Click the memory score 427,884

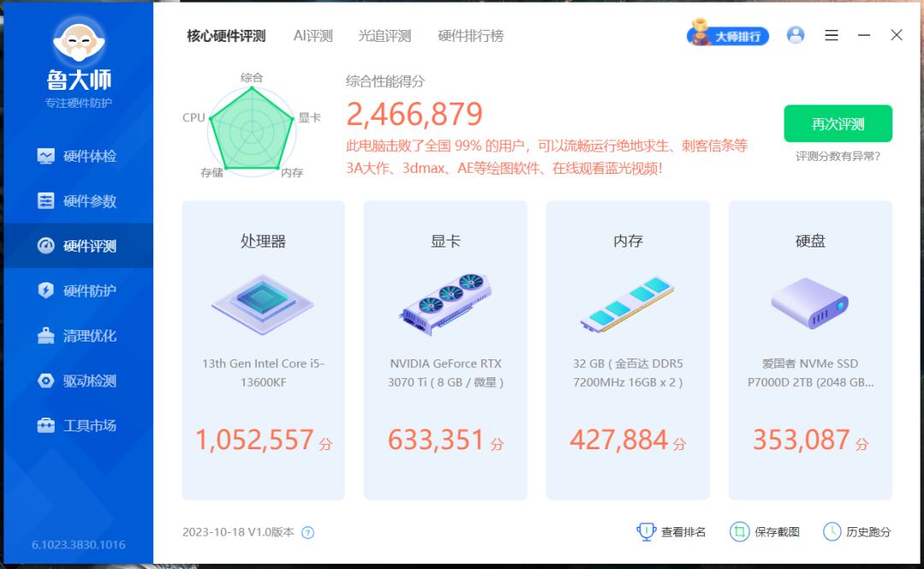pyautogui.click(x=619, y=440)
